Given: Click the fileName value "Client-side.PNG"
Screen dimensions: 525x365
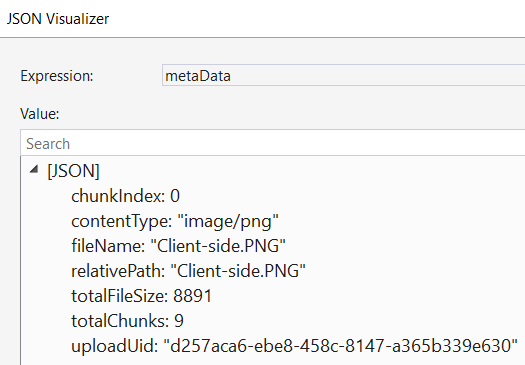Looking at the screenshot, I should click(218, 246).
